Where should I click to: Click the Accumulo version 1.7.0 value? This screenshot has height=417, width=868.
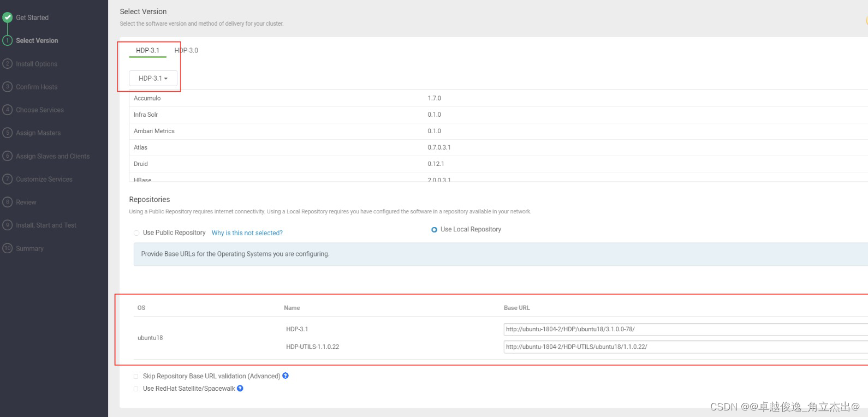point(435,98)
